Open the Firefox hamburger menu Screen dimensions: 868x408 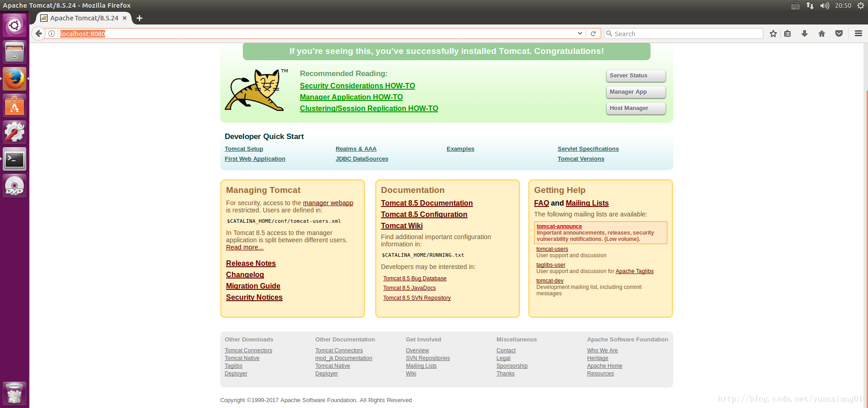[858, 34]
